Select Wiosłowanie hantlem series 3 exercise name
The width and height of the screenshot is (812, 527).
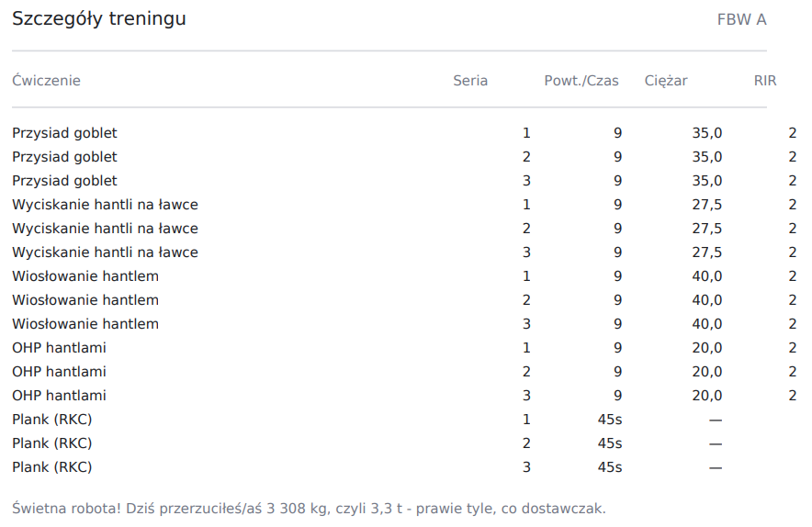85,324
